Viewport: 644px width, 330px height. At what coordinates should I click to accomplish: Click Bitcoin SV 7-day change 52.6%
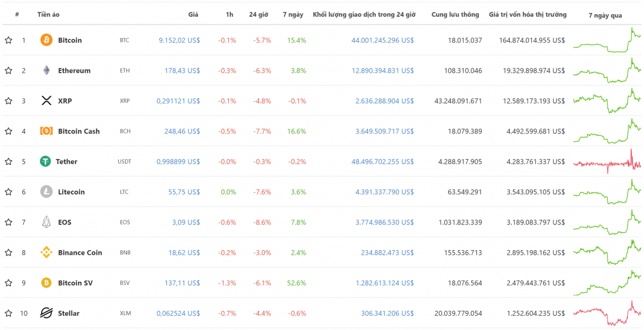point(296,283)
